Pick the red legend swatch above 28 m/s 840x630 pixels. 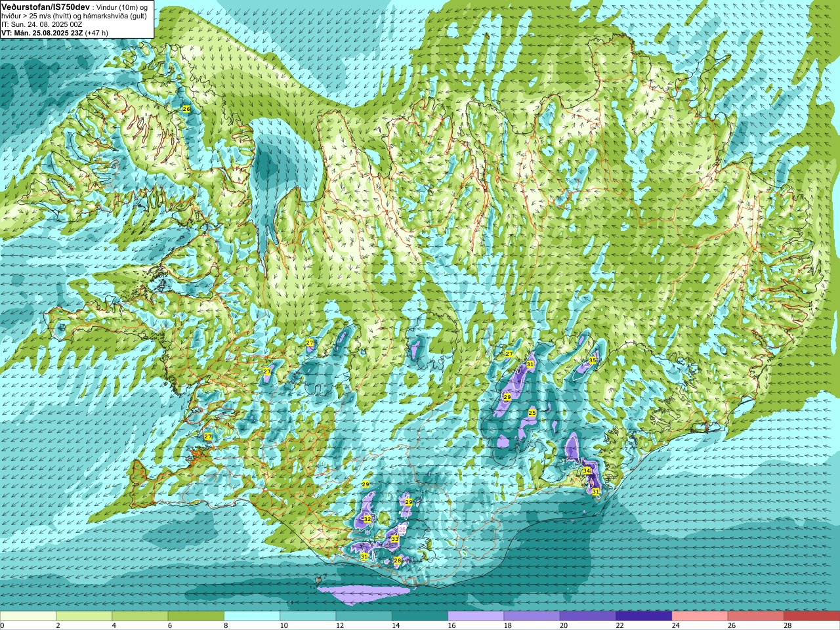811,616
